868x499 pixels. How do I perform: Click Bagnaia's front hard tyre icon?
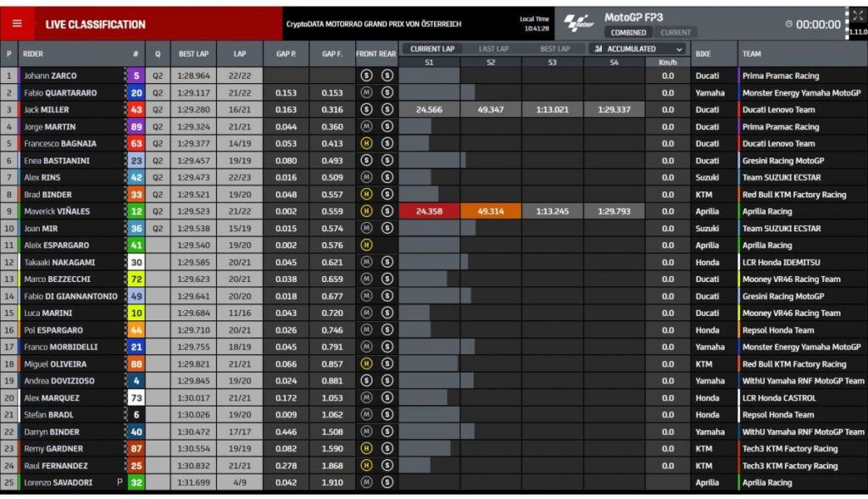[x=366, y=143]
